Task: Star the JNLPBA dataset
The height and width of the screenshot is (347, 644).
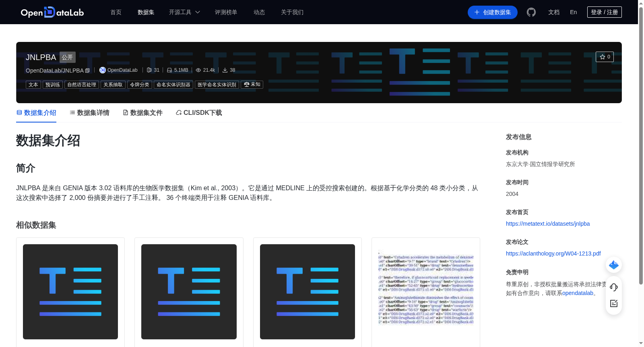Action: click(605, 57)
